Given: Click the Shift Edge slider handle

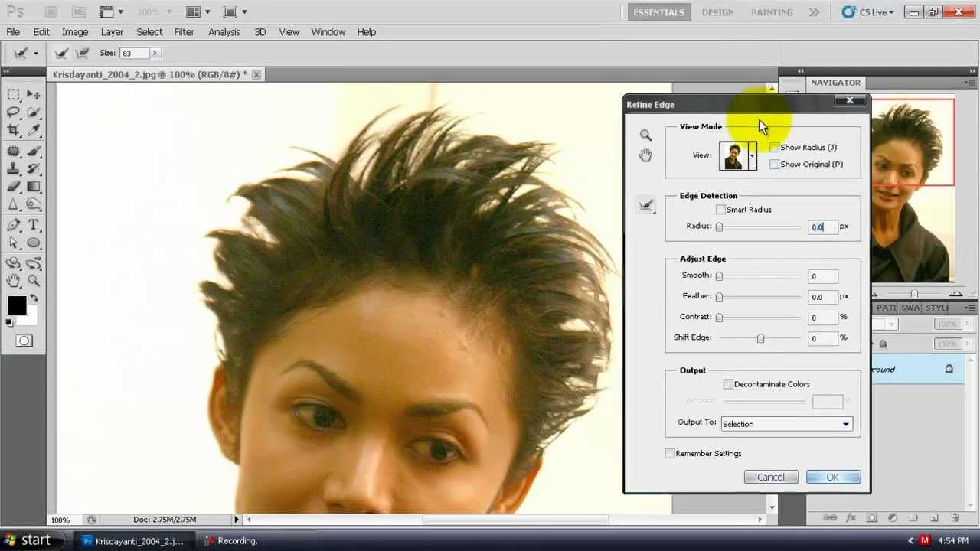Looking at the screenshot, I should tap(760, 338).
